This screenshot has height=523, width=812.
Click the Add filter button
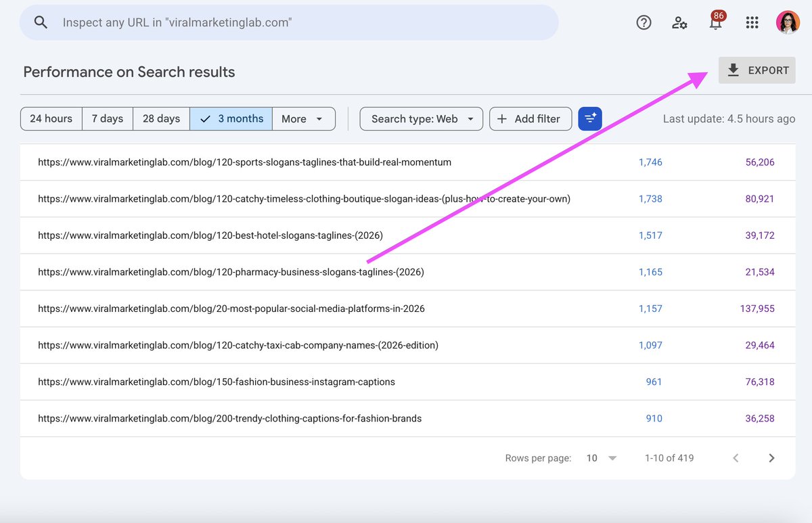coord(531,118)
